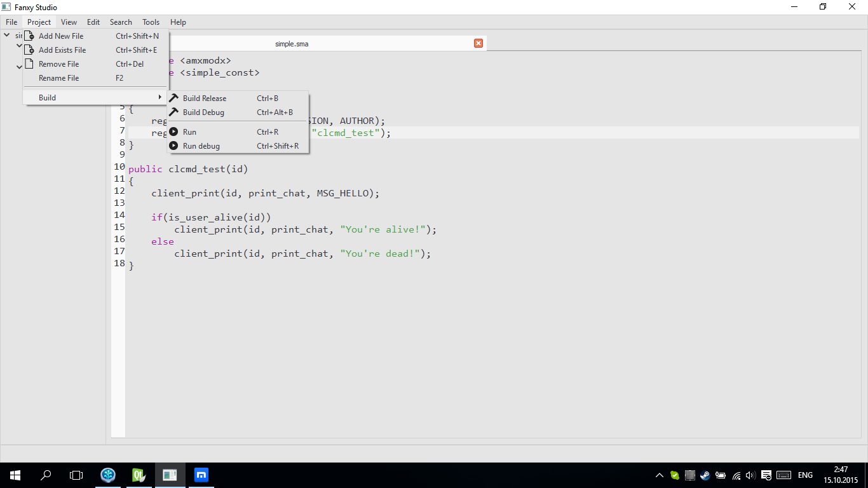Click the green checkmark tray icon
Image resolution: width=868 pixels, height=488 pixels.
coord(675,475)
